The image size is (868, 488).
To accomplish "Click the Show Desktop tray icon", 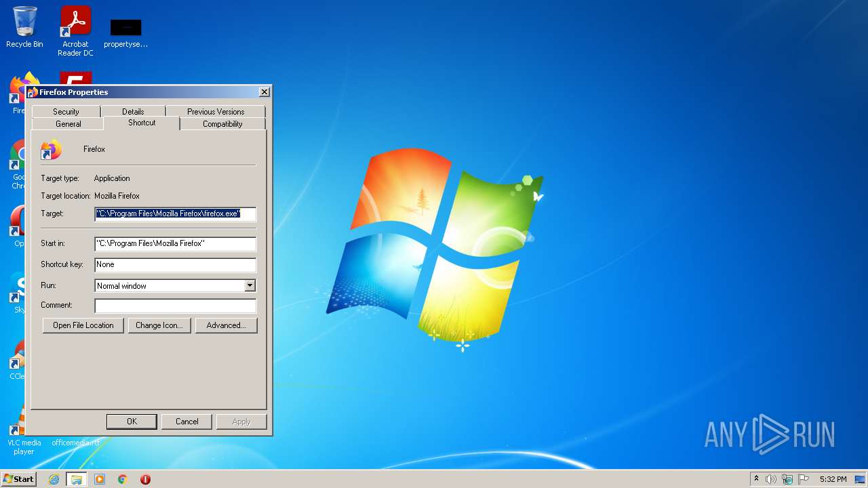I will 860,479.
